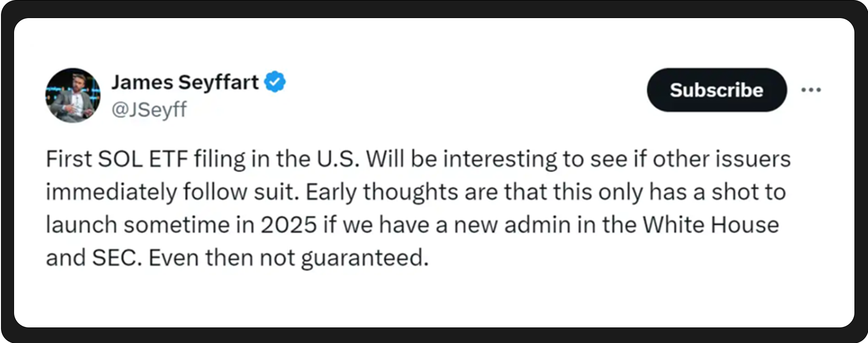The height and width of the screenshot is (343, 868).
Task: Click the word "launch" in the tweet
Action: 81,225
